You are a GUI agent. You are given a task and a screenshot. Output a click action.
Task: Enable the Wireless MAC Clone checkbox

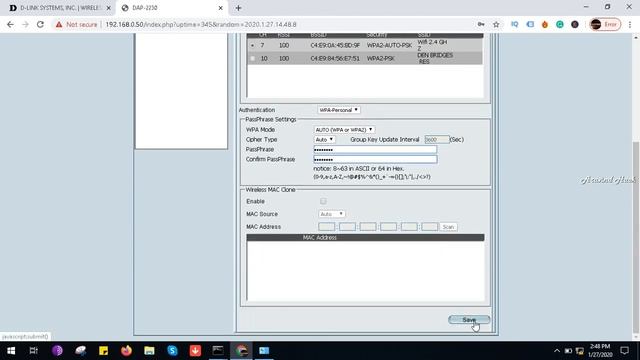click(323, 201)
